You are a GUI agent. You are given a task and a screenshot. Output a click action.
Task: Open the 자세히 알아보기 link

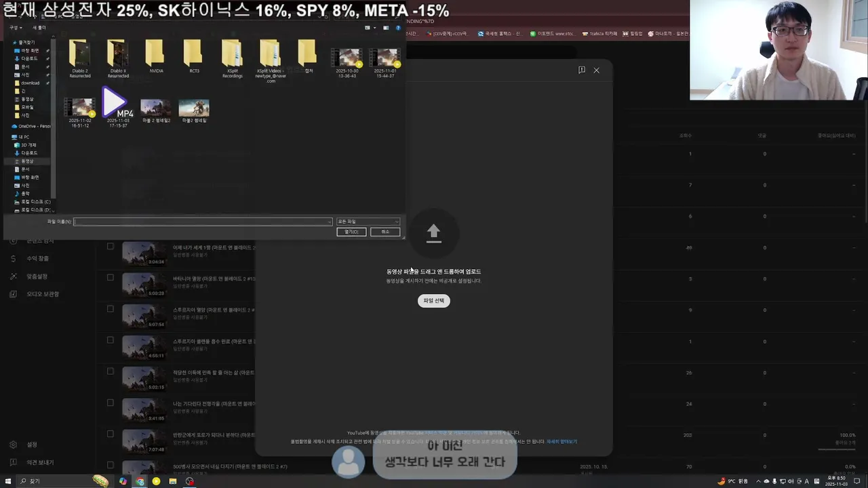(561, 441)
